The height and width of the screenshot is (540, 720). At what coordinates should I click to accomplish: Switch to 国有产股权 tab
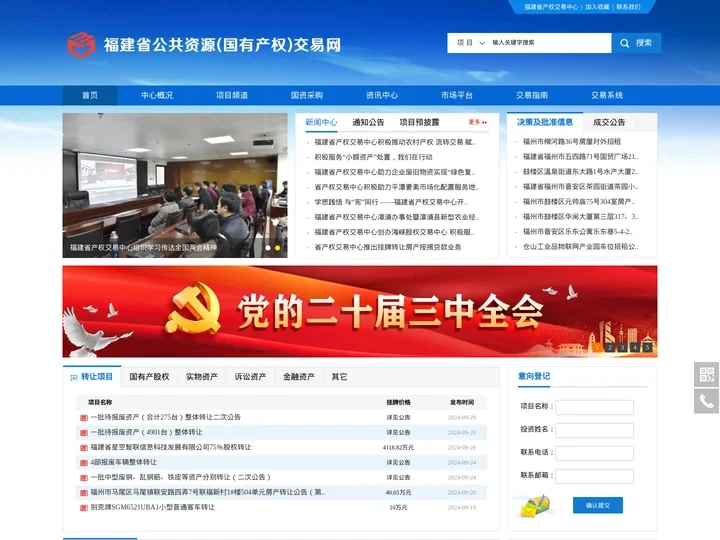point(149,377)
